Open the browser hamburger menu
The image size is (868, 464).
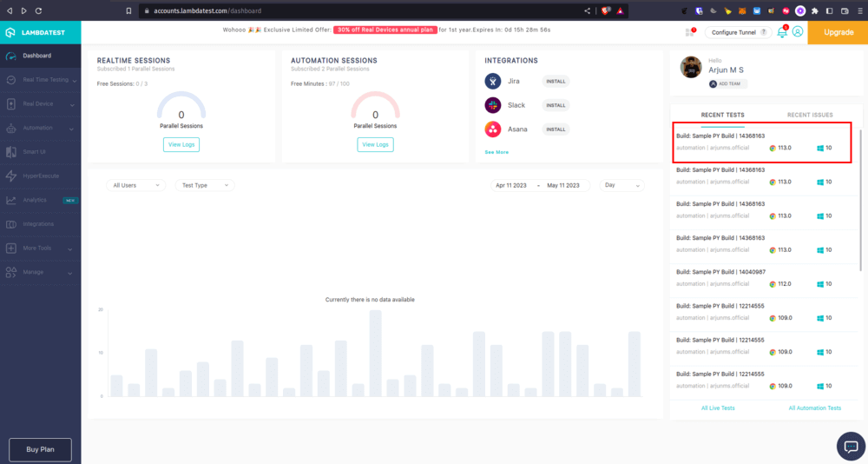click(859, 10)
